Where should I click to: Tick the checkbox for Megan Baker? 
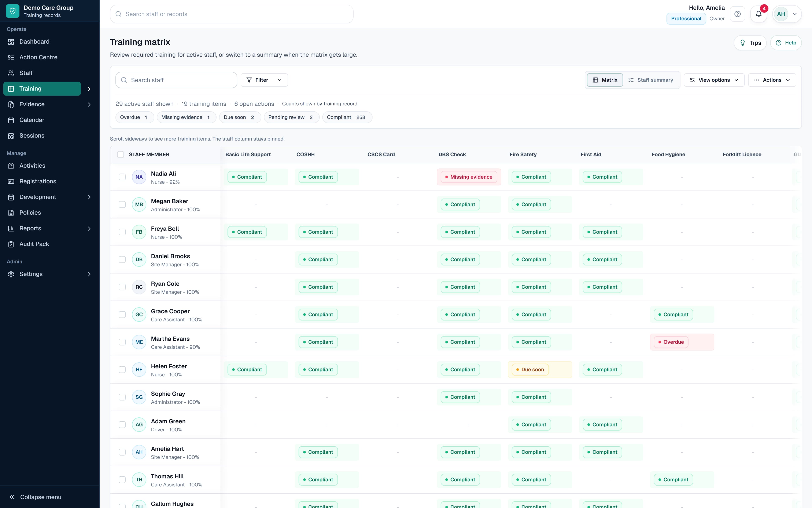pos(122,205)
